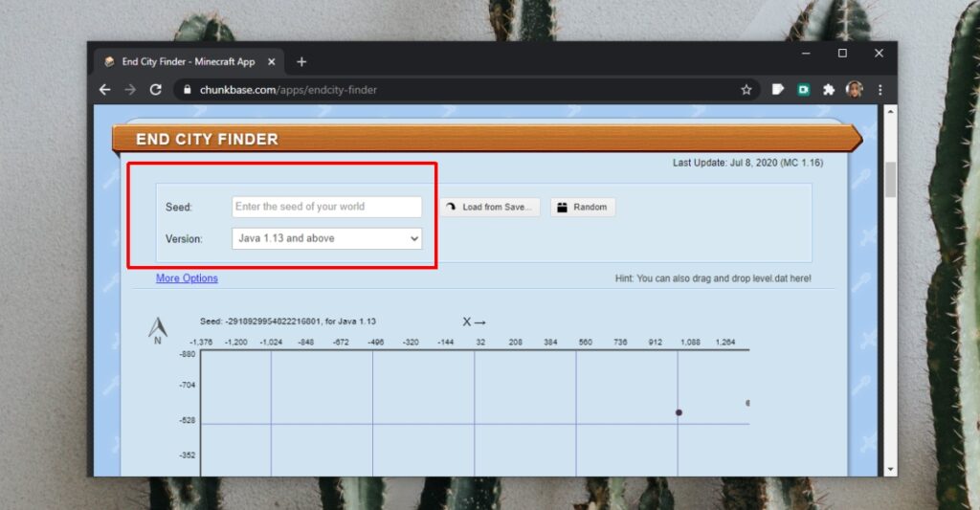This screenshot has width=980, height=510.
Task: Click the green extension icon in toolbar
Action: tap(804, 90)
